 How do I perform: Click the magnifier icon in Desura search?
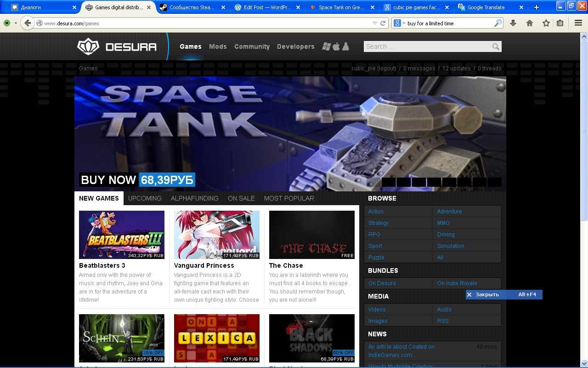(496, 46)
